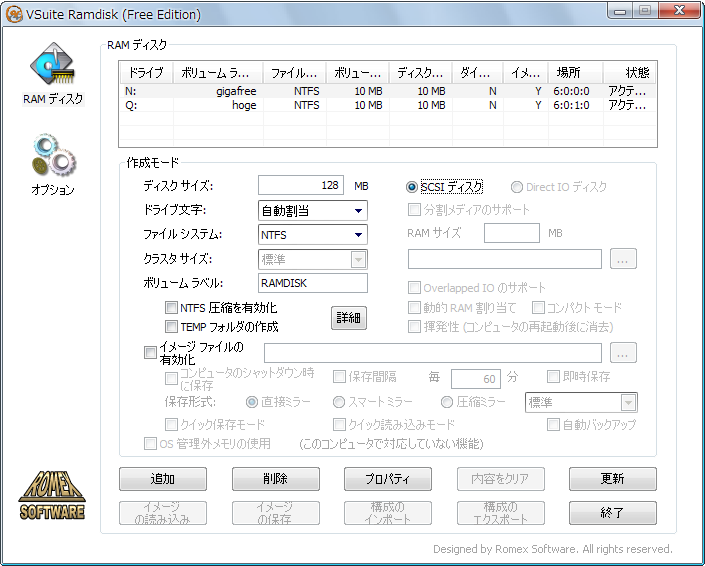Click the イメージの読み込み button
The width and height of the screenshot is (705, 566).
coord(163,513)
